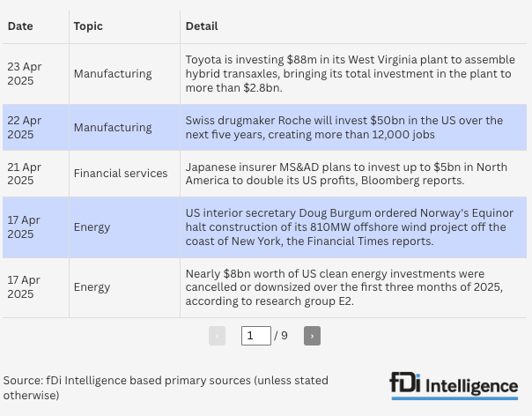Select the 23 Apr 2025 date cell

[25, 74]
